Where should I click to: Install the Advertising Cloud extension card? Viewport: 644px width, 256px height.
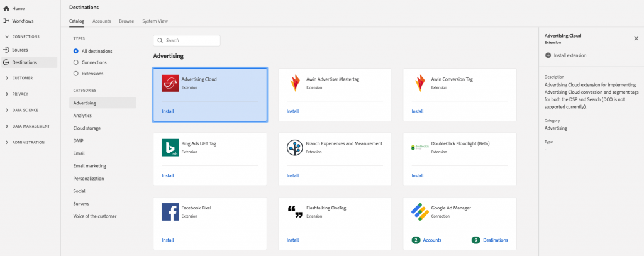point(167,111)
